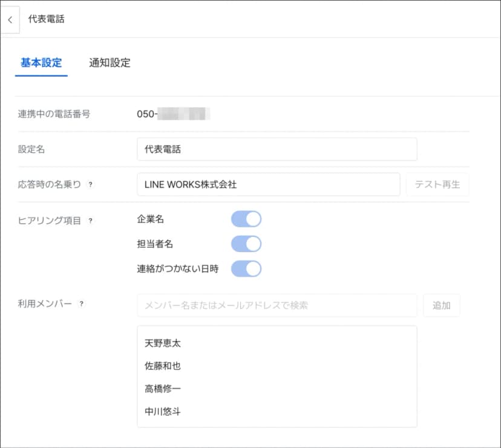Toggle the 連絡がつかない日時 switch
The width and height of the screenshot is (501, 448).
pos(246,268)
